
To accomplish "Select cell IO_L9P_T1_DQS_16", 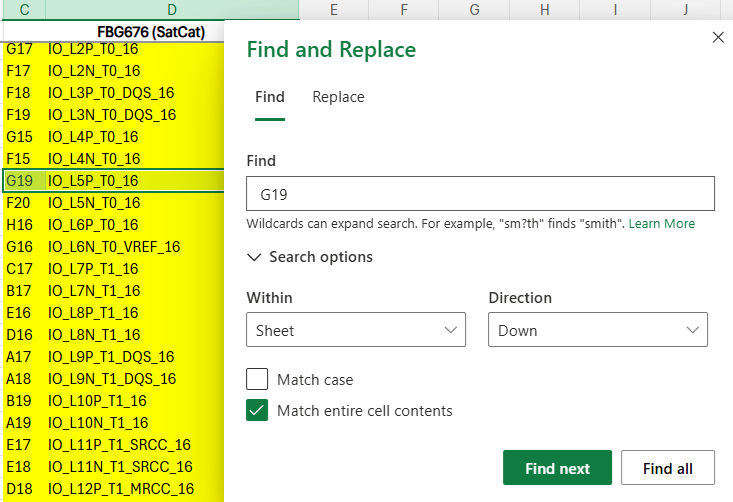I will 135,356.
